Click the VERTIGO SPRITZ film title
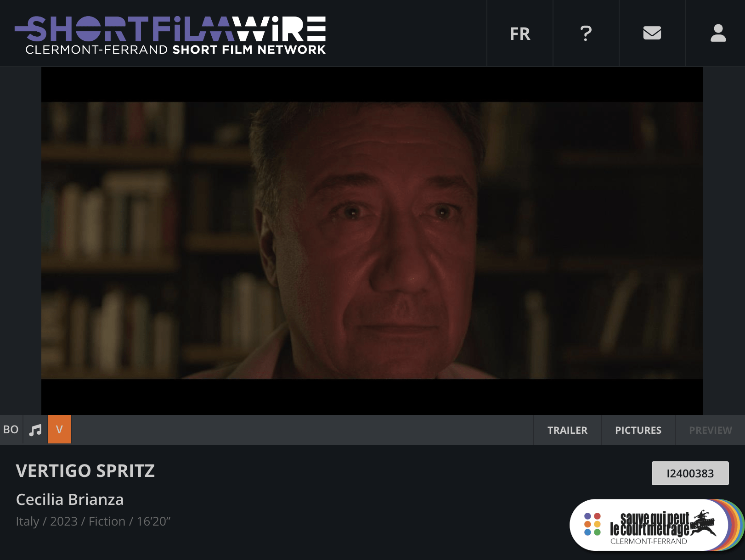The image size is (745, 560). [85, 471]
